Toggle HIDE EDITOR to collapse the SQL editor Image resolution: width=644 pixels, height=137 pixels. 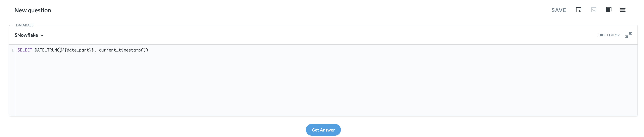[609, 35]
